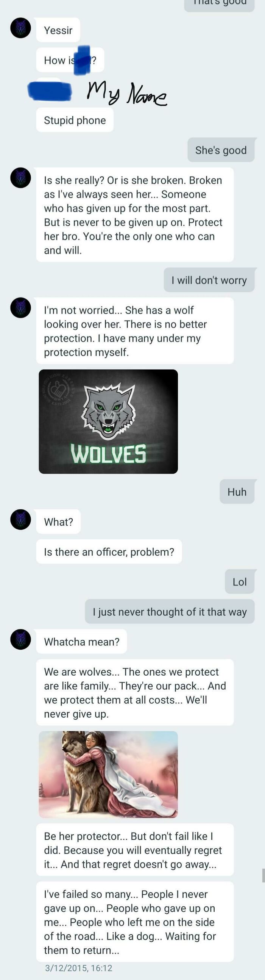
Task: Select the "I've failed so many" message
Action: 135,921
